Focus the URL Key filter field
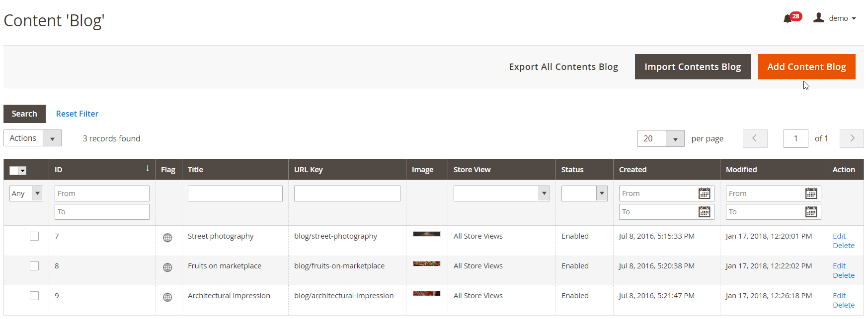 (347, 193)
